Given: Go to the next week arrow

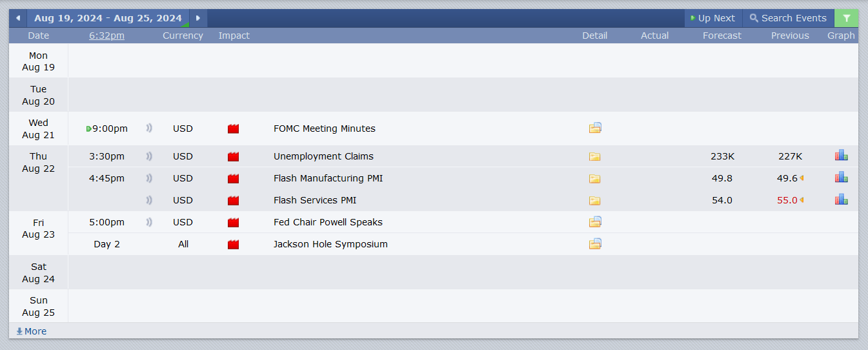Looking at the screenshot, I should point(198,18).
